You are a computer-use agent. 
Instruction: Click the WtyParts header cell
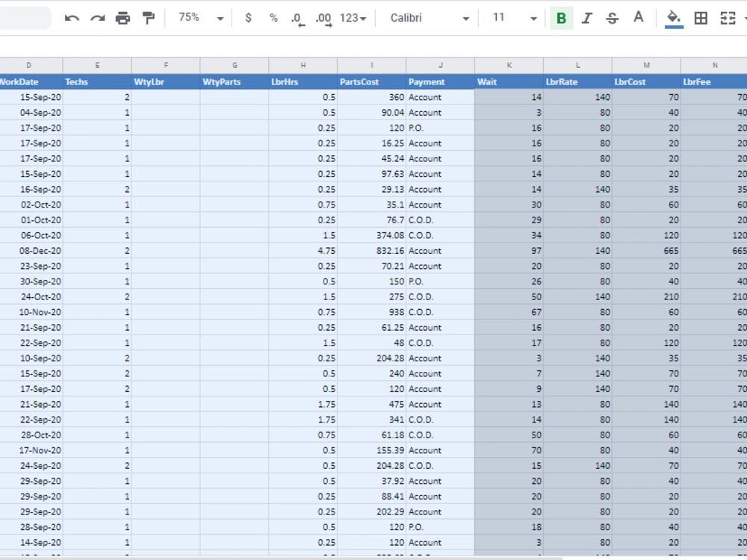235,82
